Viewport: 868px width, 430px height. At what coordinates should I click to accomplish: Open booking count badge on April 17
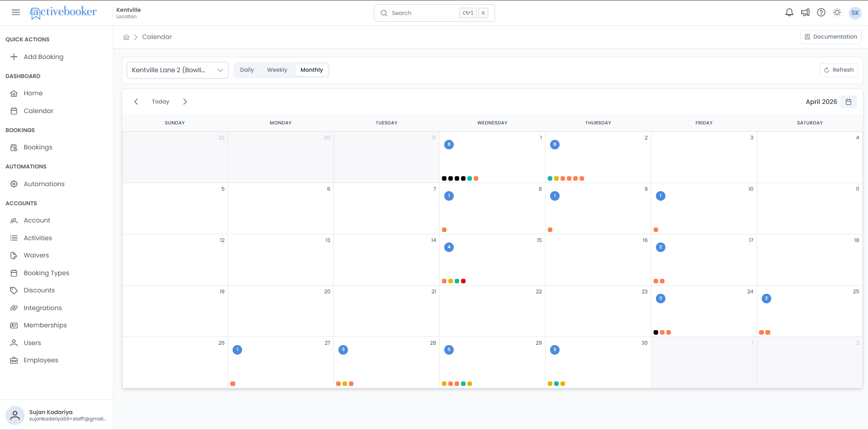point(660,247)
